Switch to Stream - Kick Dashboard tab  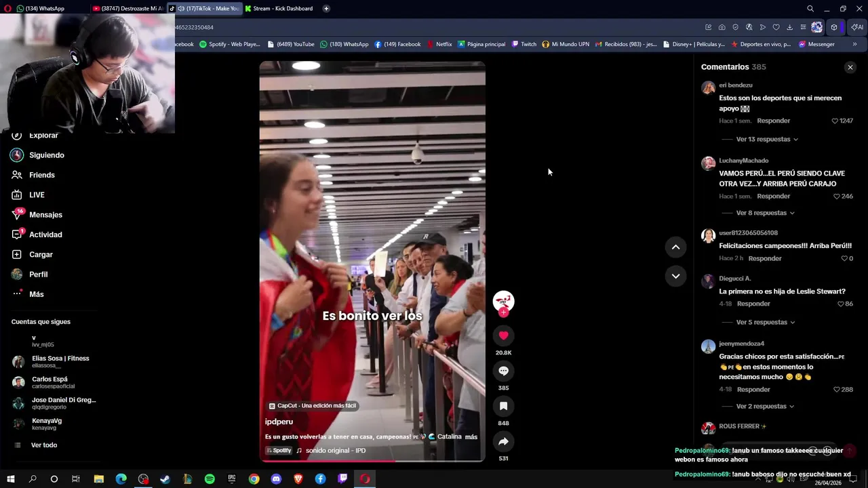click(279, 8)
